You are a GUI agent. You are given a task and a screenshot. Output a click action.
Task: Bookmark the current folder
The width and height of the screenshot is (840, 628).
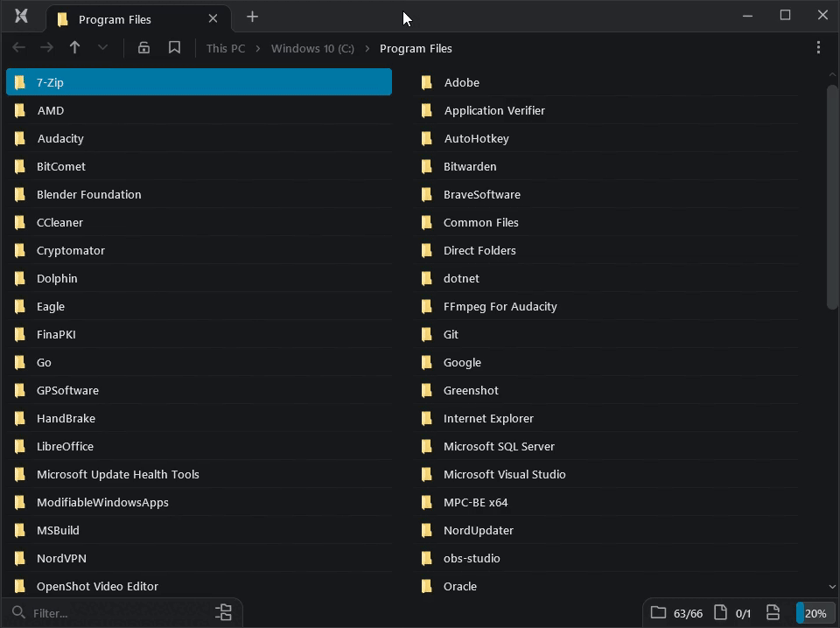click(174, 47)
